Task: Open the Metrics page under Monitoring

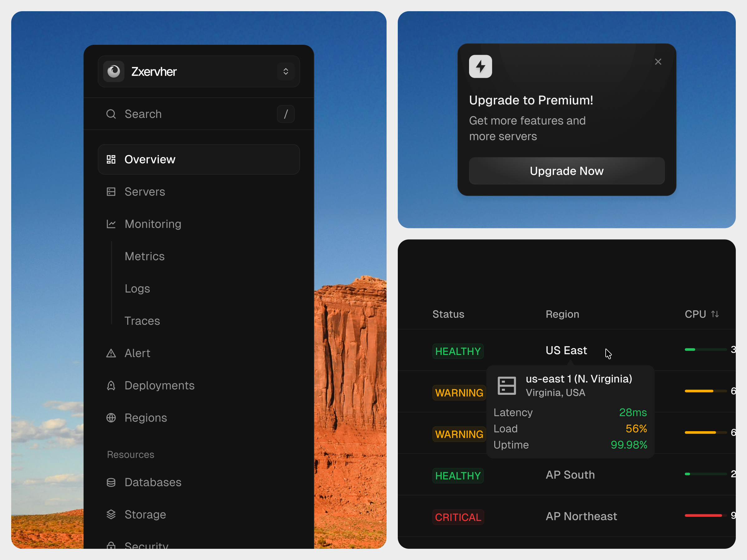Action: coord(144,256)
